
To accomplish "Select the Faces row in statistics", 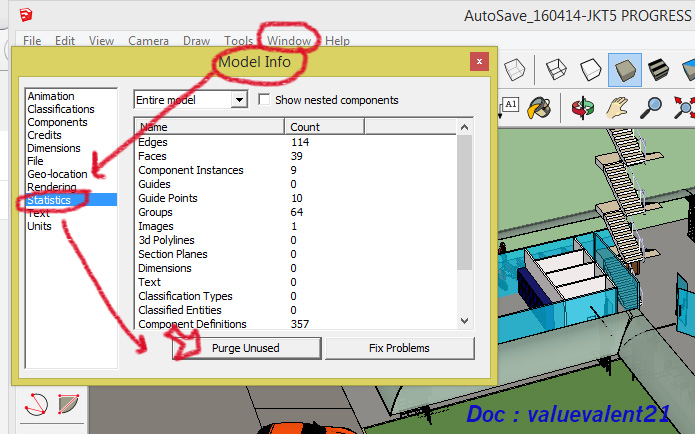I will 295,156.
